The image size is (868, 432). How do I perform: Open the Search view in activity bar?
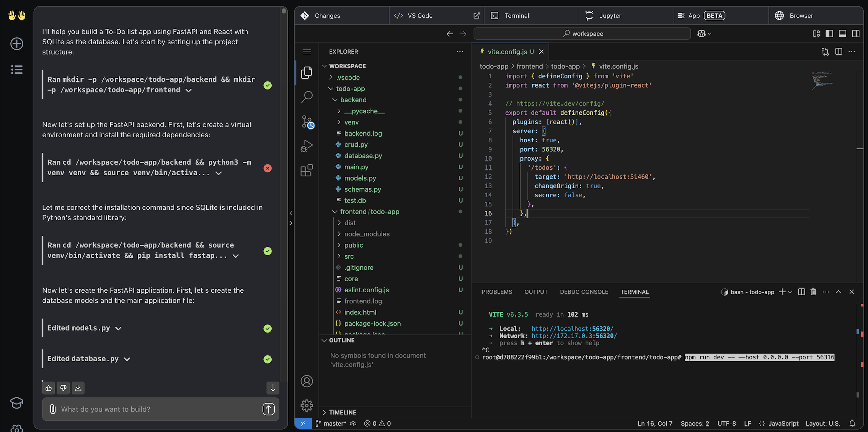(307, 97)
